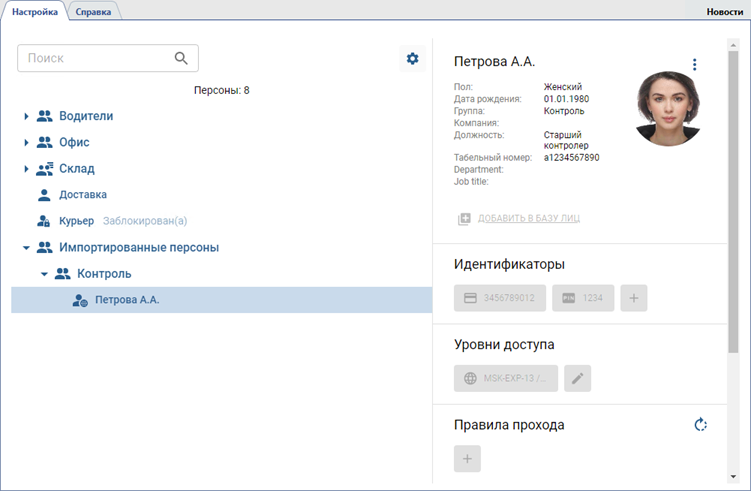The height and width of the screenshot is (491, 751).
Task: Switch to the Справка tab
Action: coord(95,11)
